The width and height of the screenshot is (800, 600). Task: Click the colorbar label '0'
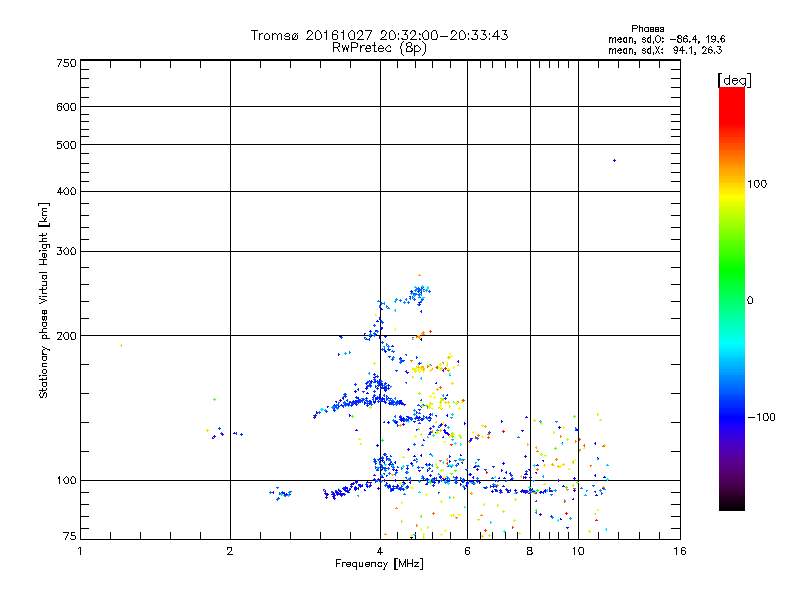click(750, 301)
